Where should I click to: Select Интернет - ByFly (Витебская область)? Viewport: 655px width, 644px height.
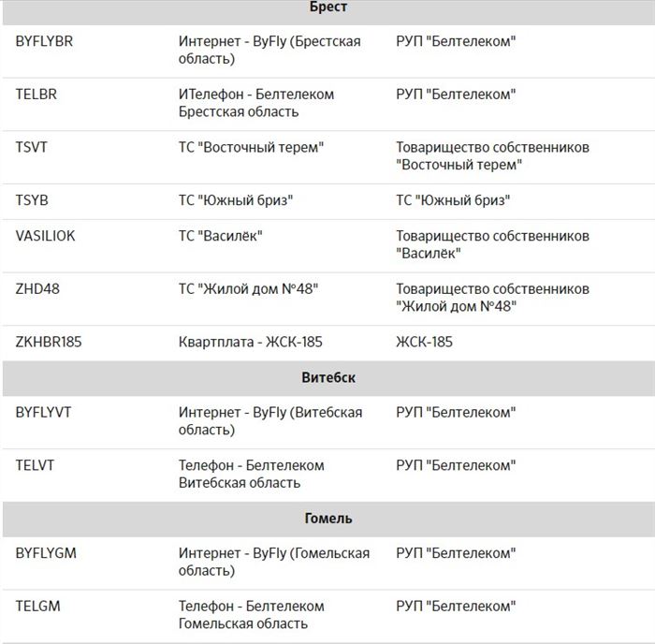(270, 421)
